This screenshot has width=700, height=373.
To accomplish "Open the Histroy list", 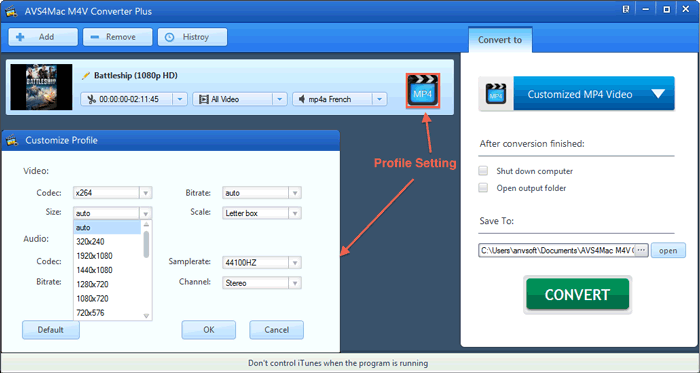I will coord(192,37).
